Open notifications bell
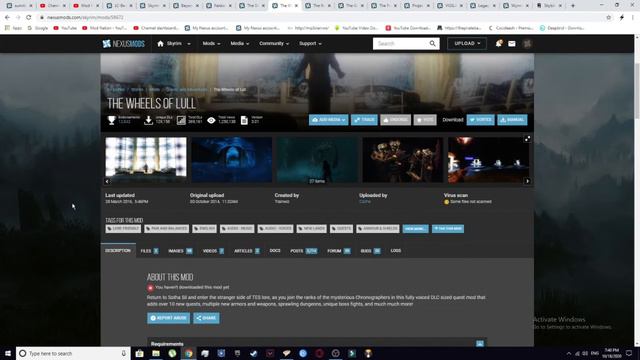 pos(498,44)
